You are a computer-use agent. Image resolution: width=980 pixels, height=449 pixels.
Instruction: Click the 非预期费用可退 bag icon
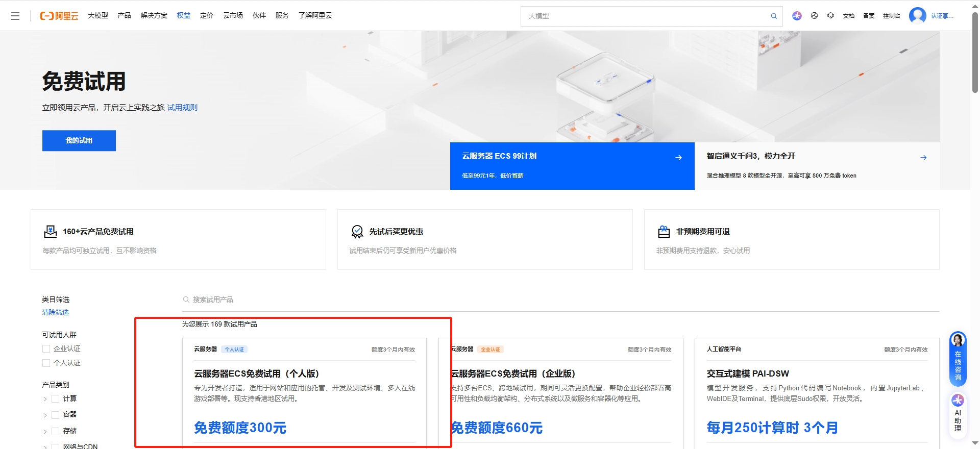[x=664, y=232]
